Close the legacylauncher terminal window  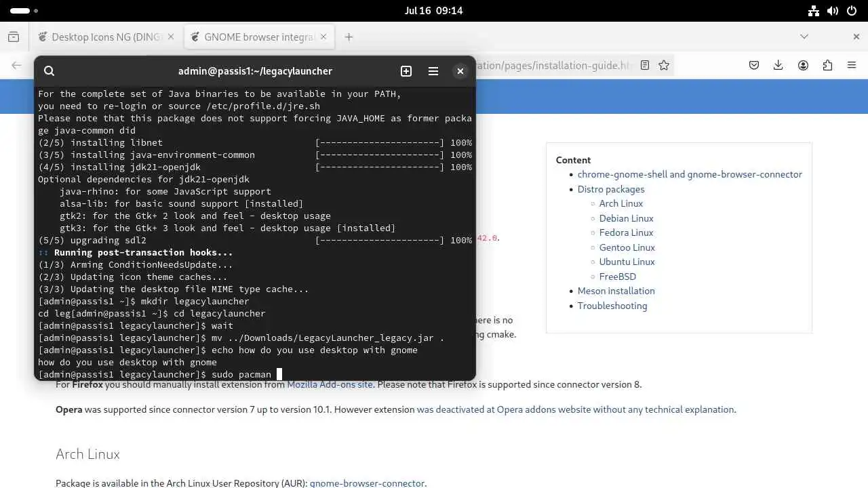tap(460, 71)
